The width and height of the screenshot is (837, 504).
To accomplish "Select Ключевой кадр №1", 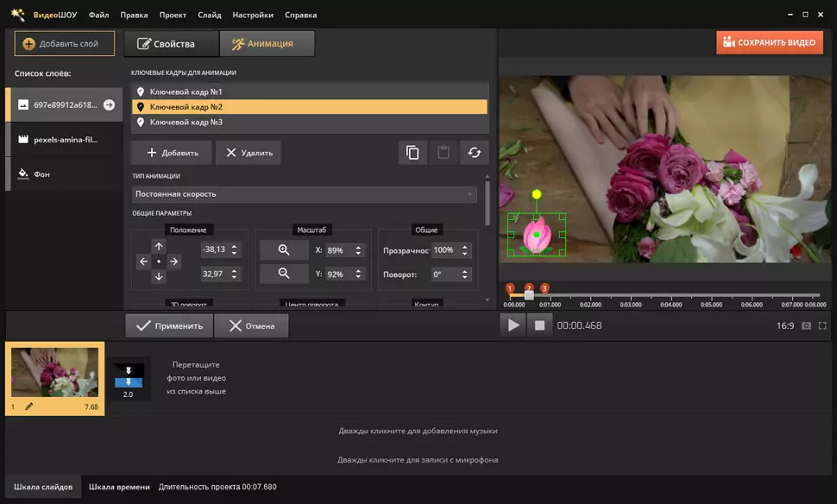I will (x=310, y=91).
